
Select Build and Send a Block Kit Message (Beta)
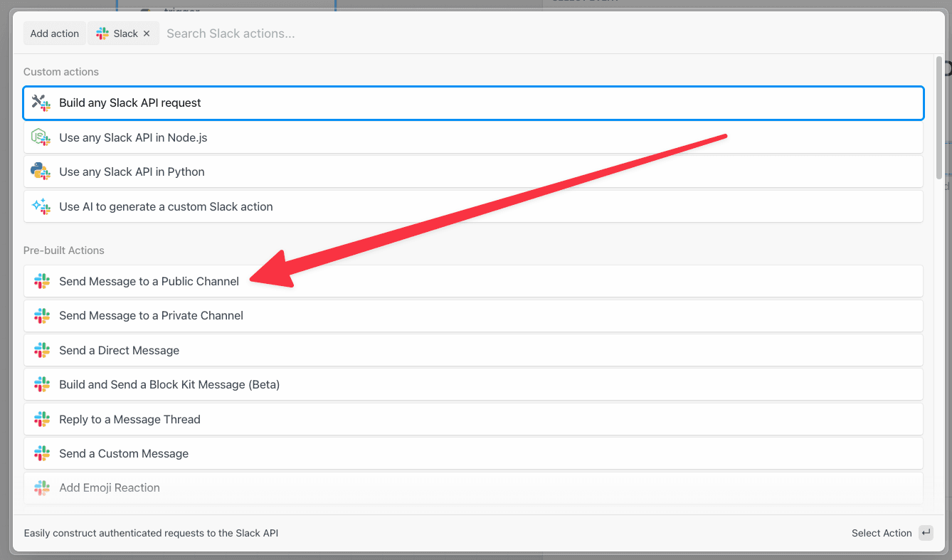pos(473,384)
